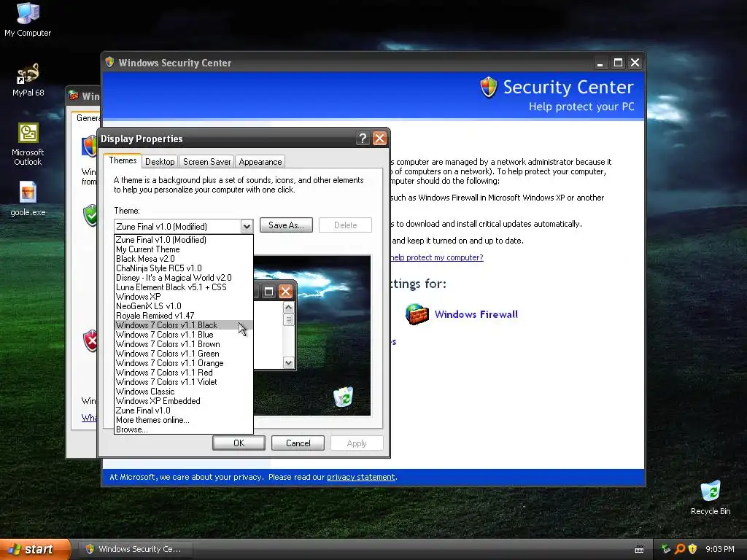Click Windows Security Center taskbar button

coord(135,549)
